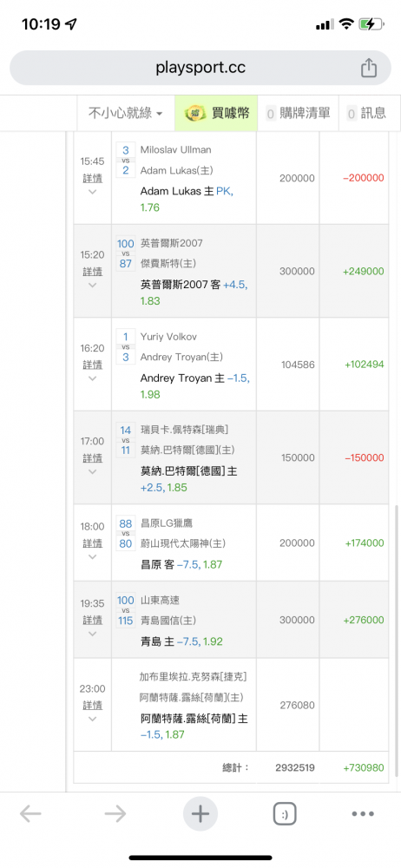Tap the share icon in address bar
Viewport: 401px width, 868px height.
coord(369,68)
